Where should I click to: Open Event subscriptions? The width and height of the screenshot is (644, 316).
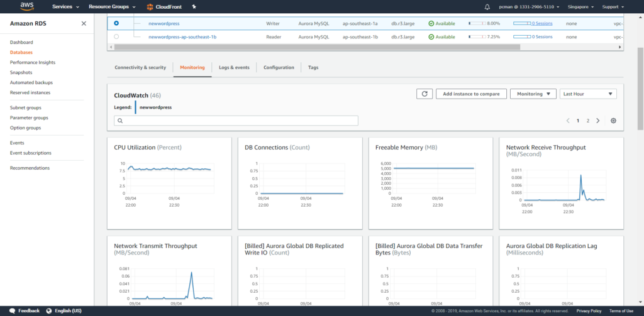pyautogui.click(x=31, y=153)
